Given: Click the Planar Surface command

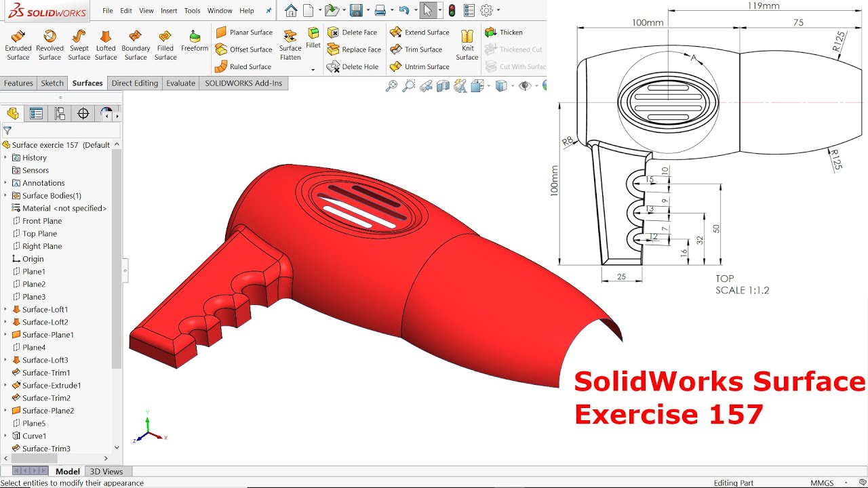Looking at the screenshot, I should click(244, 33).
